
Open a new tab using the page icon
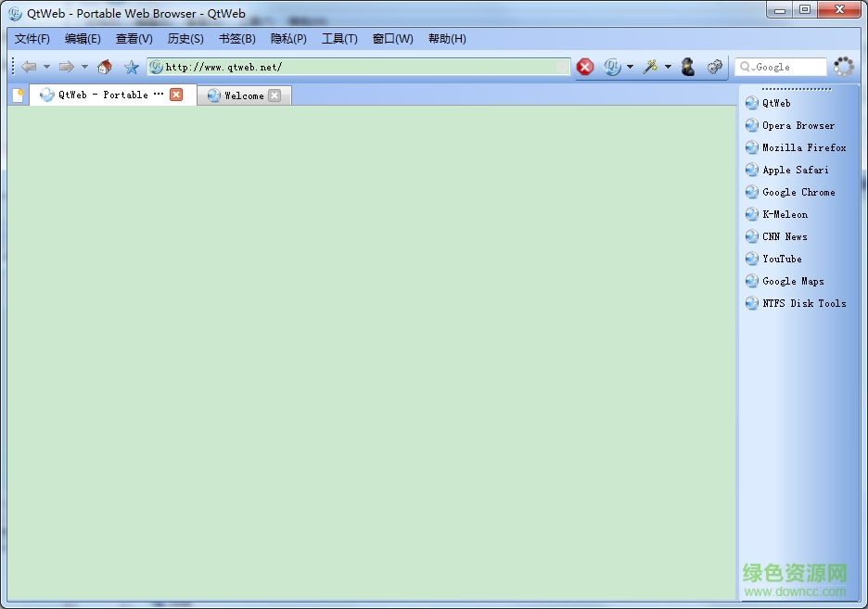click(x=17, y=94)
